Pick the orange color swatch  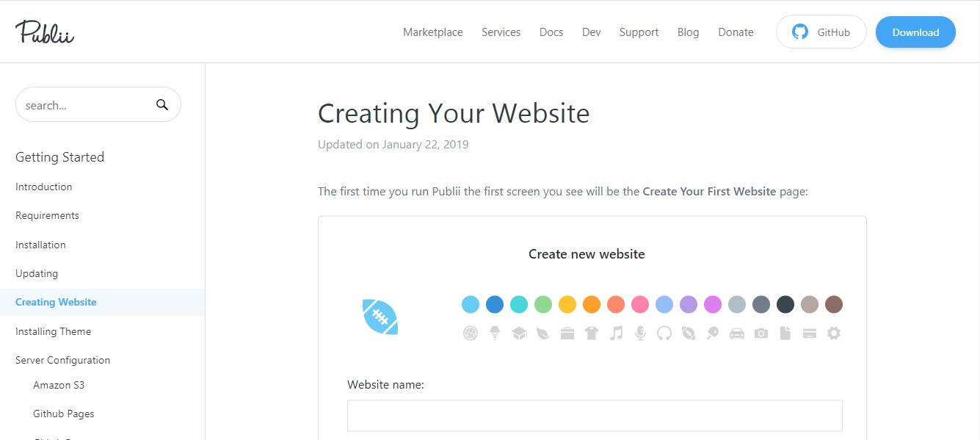pos(591,303)
